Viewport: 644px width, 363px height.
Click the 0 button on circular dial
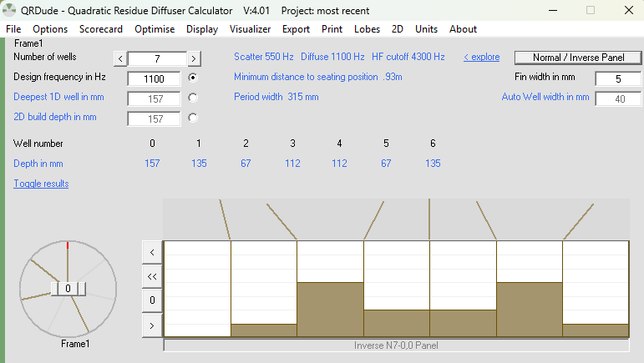[x=68, y=288]
